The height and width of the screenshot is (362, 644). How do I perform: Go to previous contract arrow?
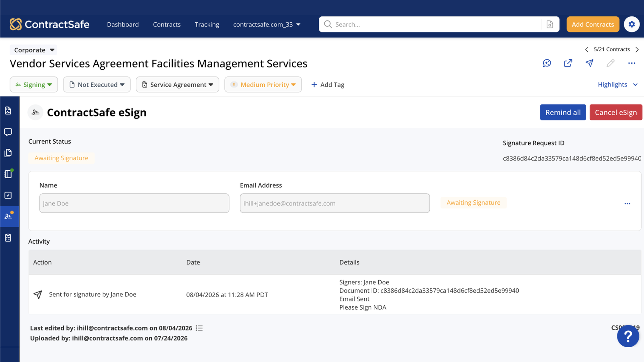(587, 50)
